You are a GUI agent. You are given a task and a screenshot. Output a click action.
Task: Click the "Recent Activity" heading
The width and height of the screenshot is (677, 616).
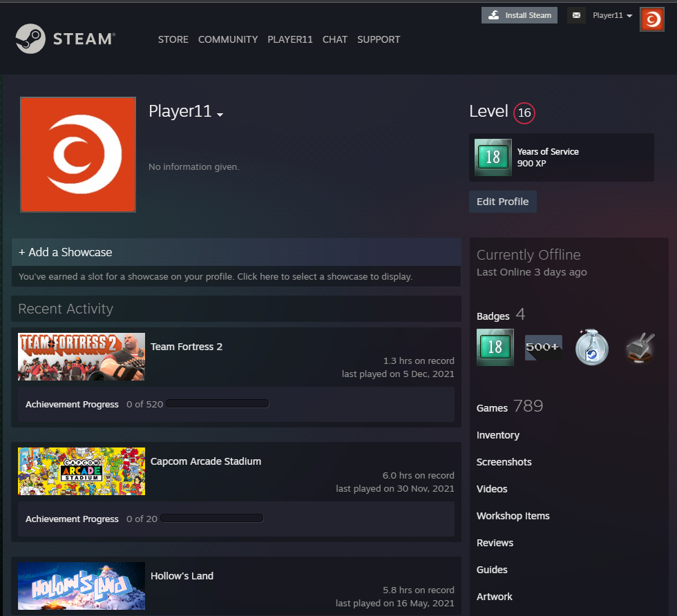coord(66,309)
